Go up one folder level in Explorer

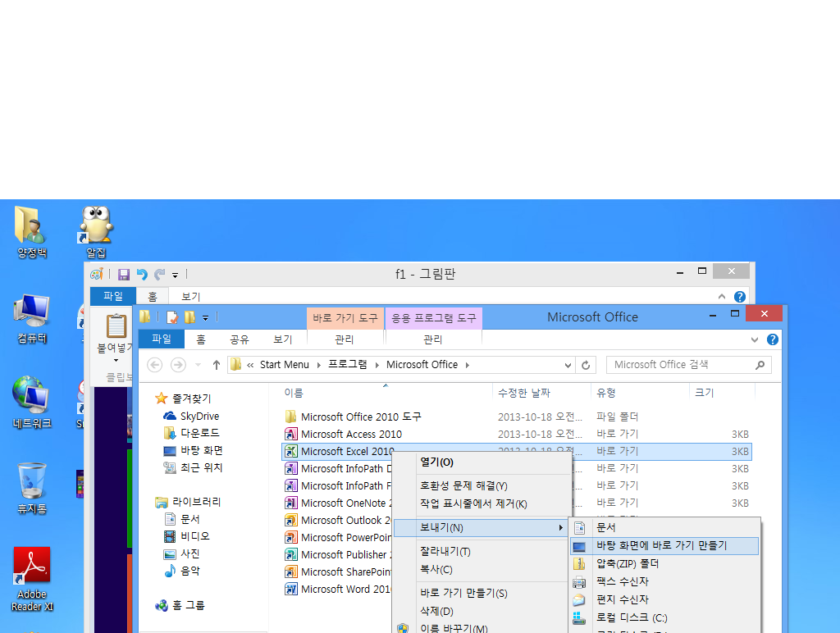217,365
